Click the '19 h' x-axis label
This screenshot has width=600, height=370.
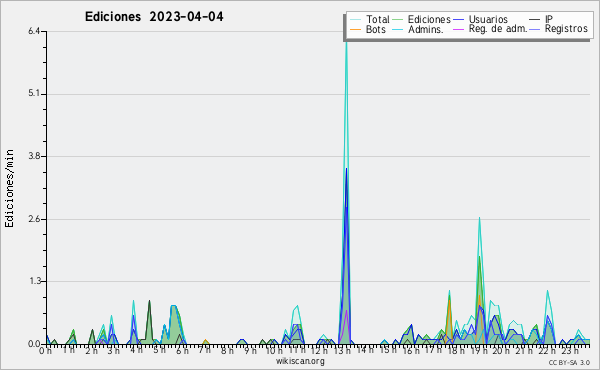pyautogui.click(x=478, y=351)
